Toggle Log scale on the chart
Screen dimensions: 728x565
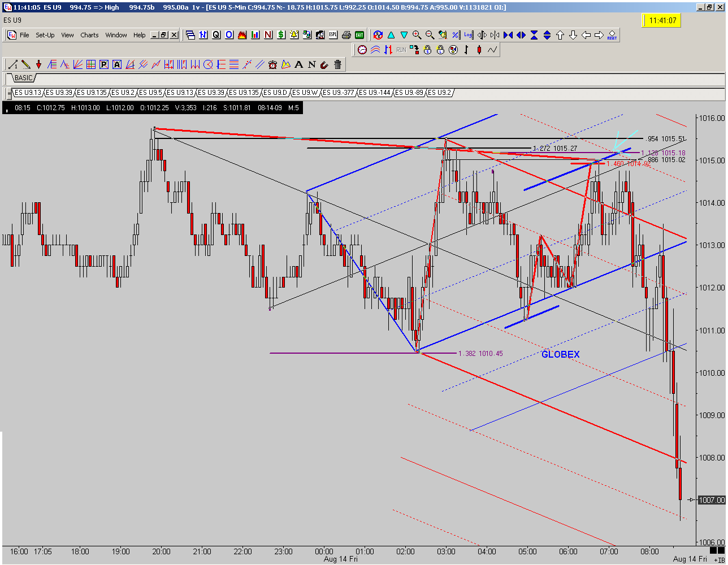(x=469, y=35)
